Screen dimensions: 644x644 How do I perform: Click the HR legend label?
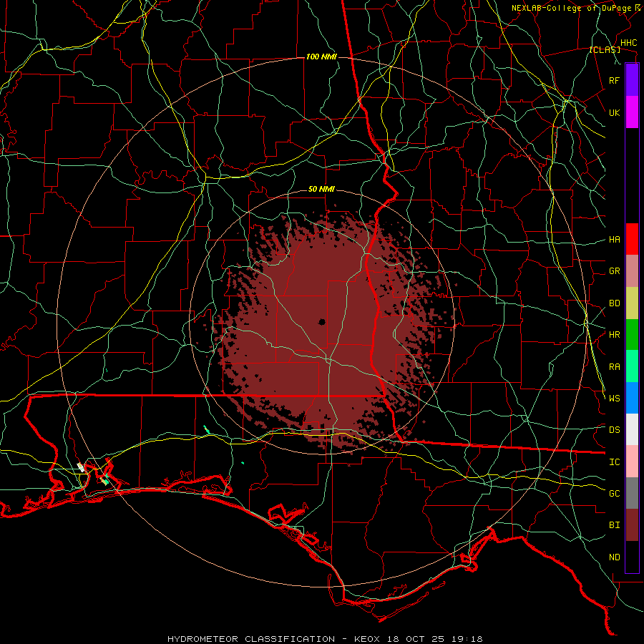coord(614,335)
